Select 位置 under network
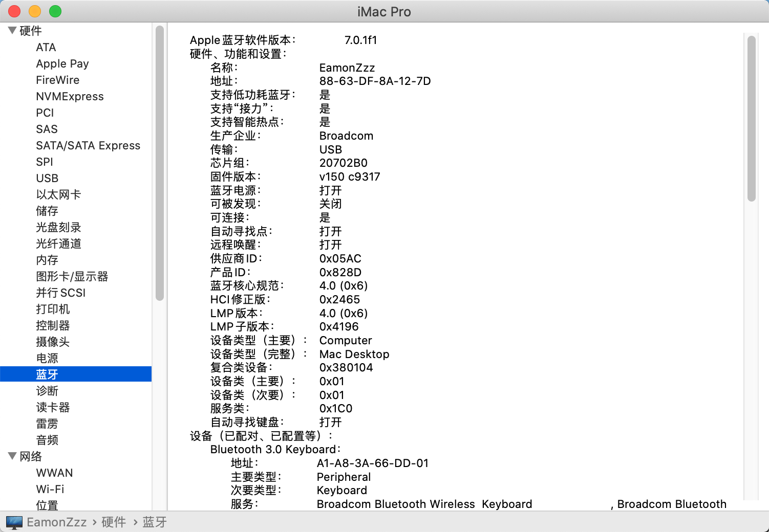The height and width of the screenshot is (532, 769). click(x=47, y=505)
